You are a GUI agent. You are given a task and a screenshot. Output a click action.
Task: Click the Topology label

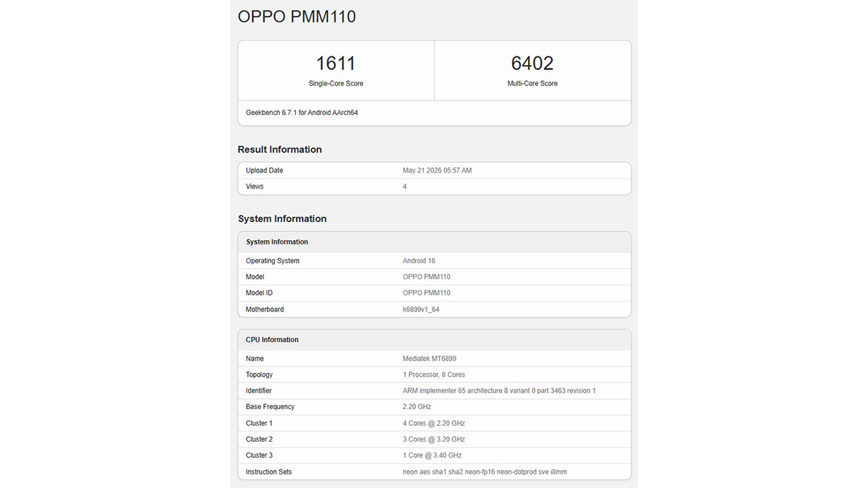260,374
